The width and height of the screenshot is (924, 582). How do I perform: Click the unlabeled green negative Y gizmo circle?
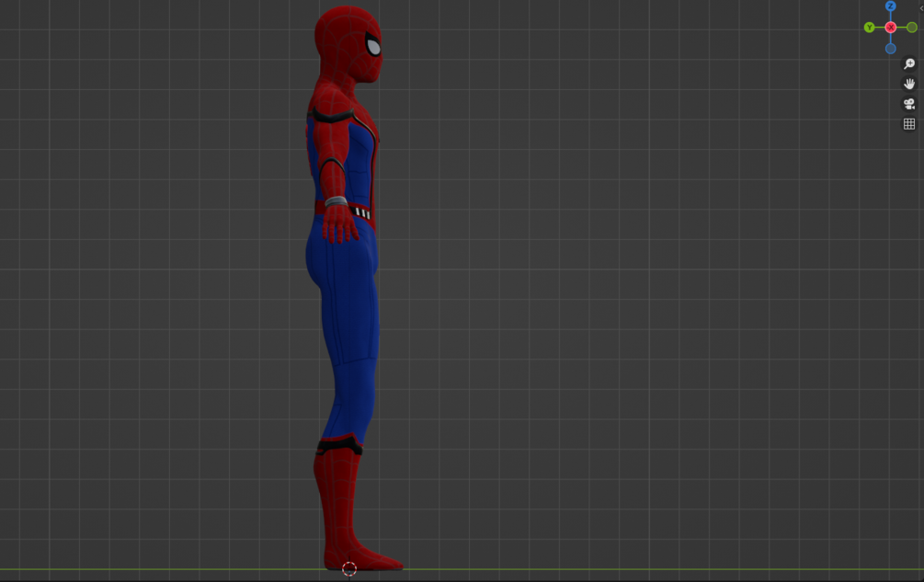912,28
